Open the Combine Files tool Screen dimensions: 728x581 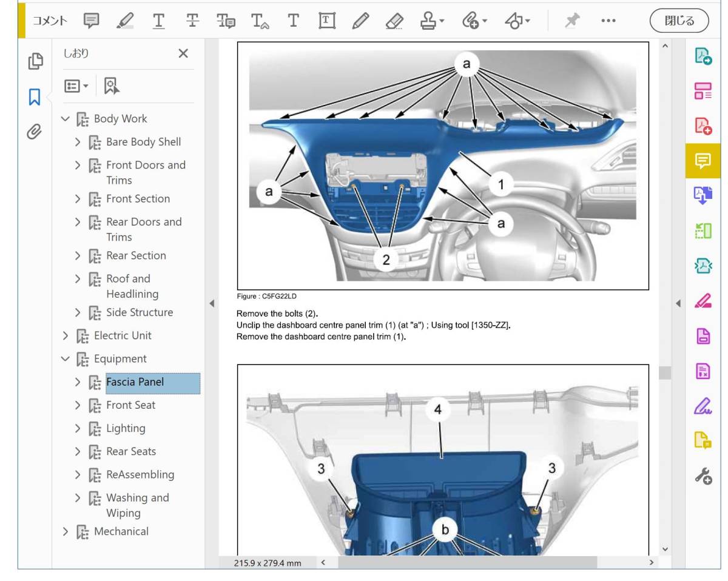point(703,196)
